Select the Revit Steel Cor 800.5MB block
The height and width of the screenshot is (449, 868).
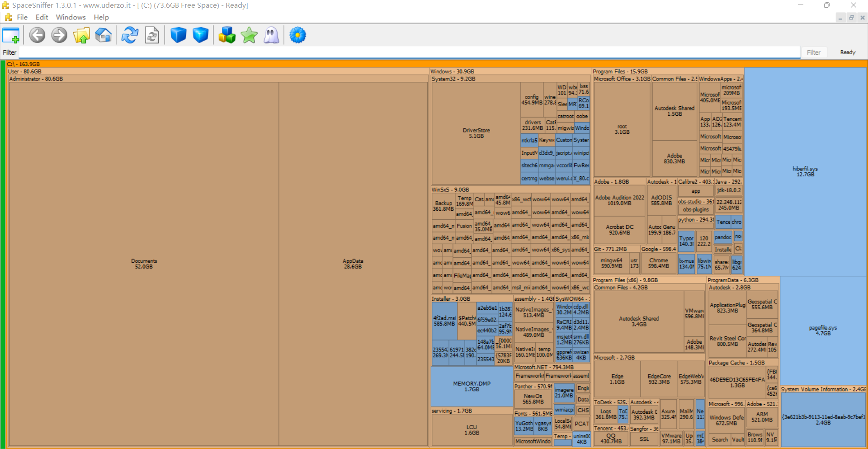pyautogui.click(x=727, y=341)
